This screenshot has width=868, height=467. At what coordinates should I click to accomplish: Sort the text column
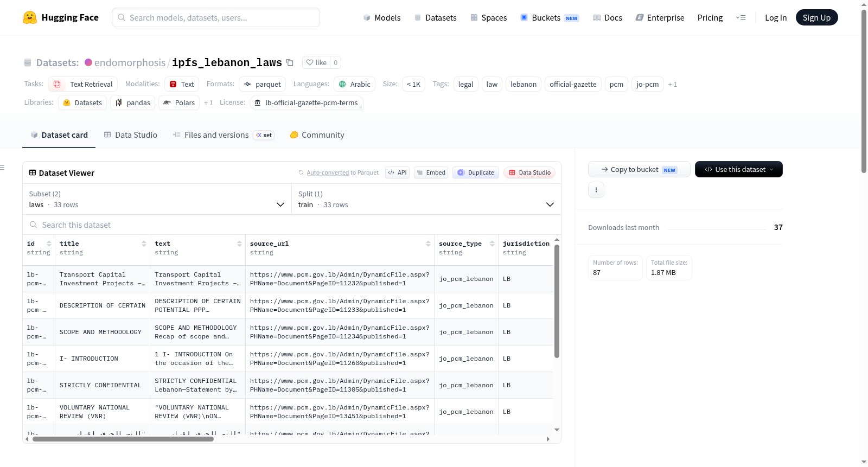(x=239, y=244)
